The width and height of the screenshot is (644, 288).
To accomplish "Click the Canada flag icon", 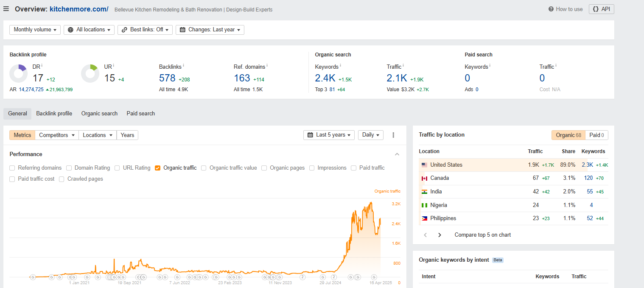I will pos(424,178).
